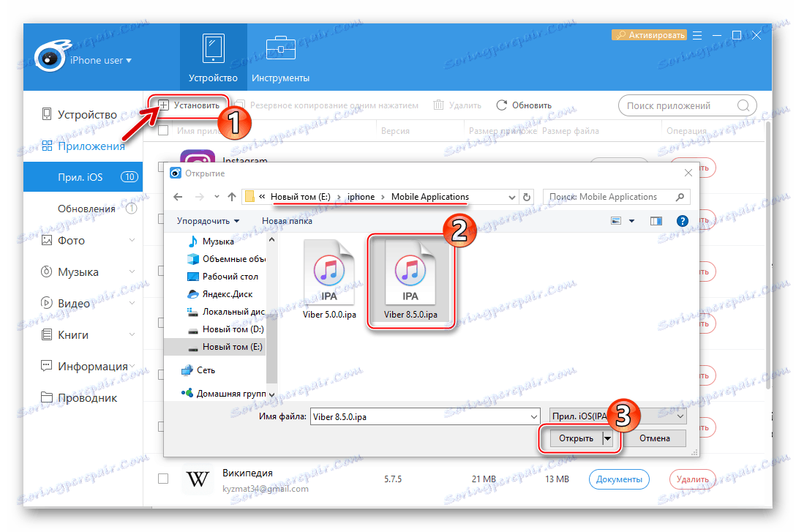The width and height of the screenshot is (796, 532).
Task: Click iphone in the breadcrumb path
Action: (x=361, y=197)
